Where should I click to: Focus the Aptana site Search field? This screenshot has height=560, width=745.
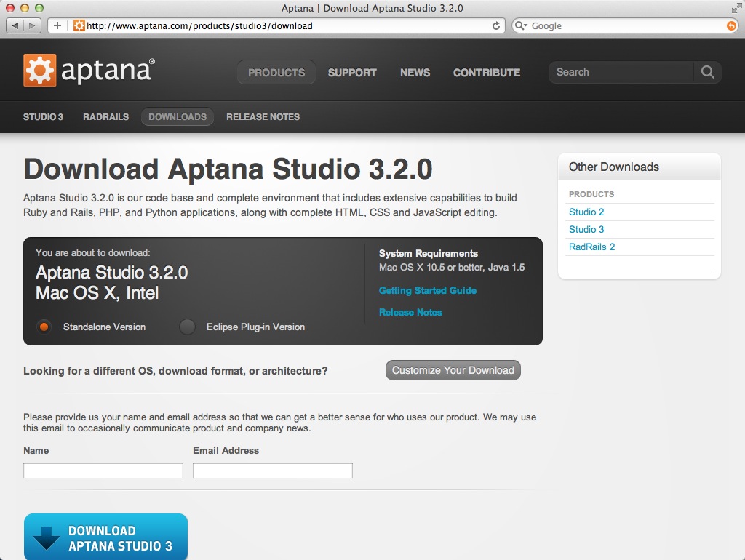pos(621,72)
